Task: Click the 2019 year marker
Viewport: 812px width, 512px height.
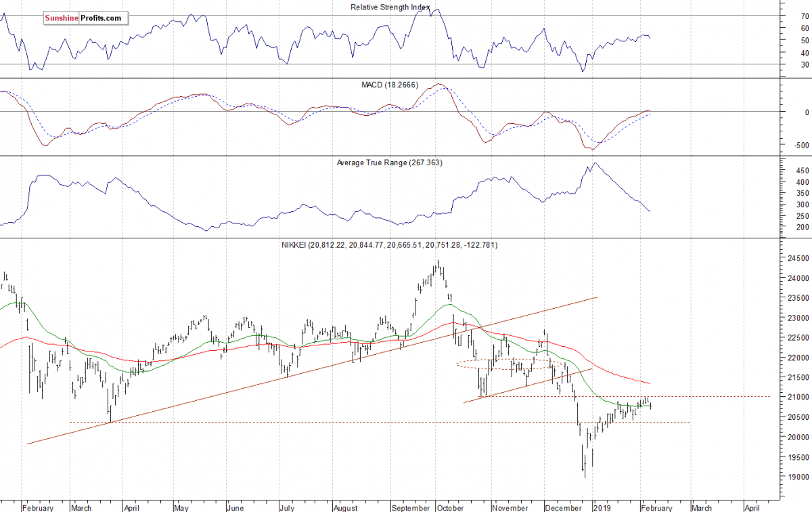Action: pyautogui.click(x=601, y=507)
